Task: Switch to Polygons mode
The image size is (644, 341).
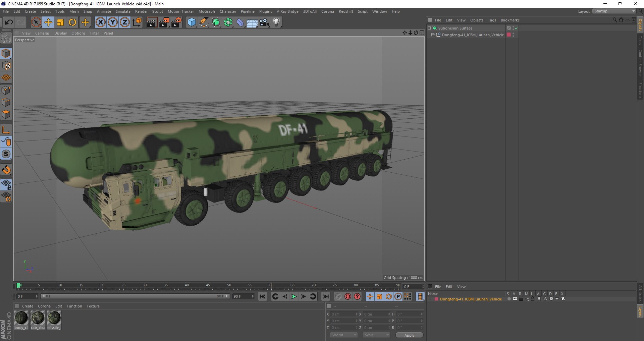Action: click(x=6, y=114)
